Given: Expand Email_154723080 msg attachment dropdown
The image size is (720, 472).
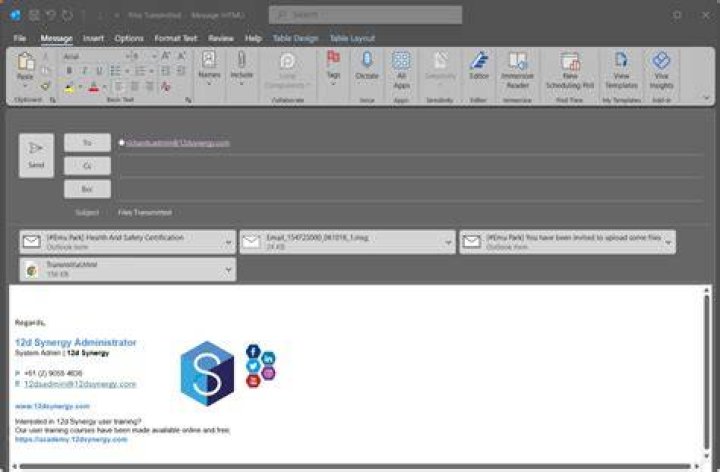Looking at the screenshot, I should coord(448,242).
